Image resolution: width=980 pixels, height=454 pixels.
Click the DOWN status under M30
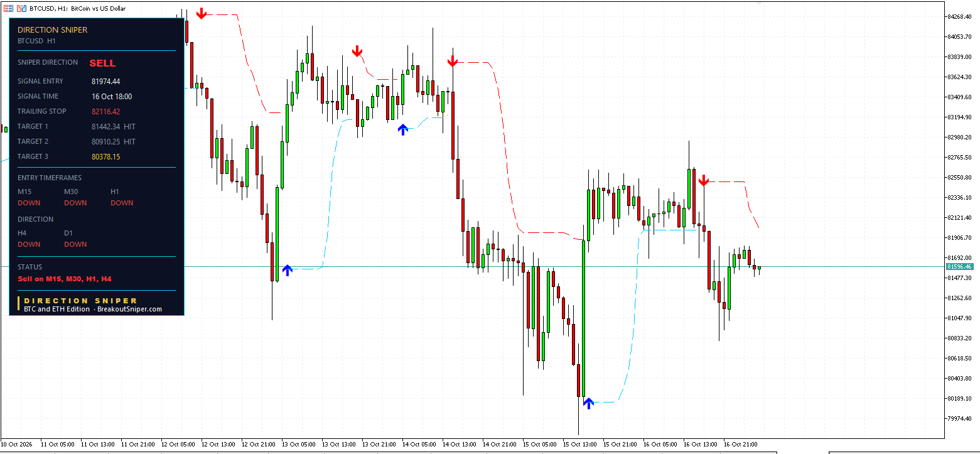click(75, 203)
